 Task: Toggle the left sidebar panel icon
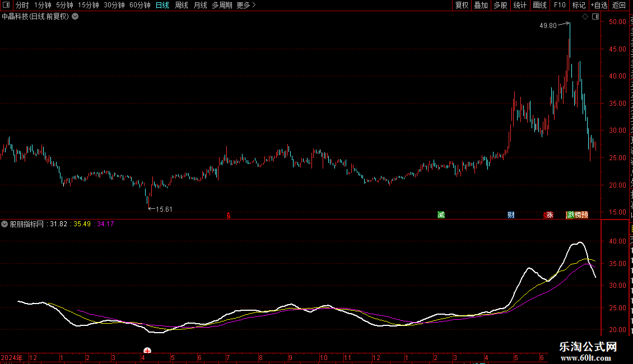click(x=6, y=5)
